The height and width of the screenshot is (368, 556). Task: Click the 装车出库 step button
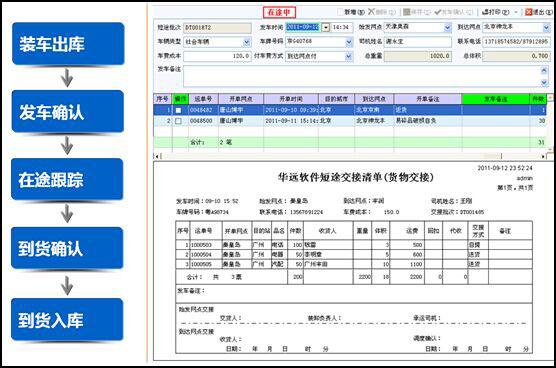point(68,44)
